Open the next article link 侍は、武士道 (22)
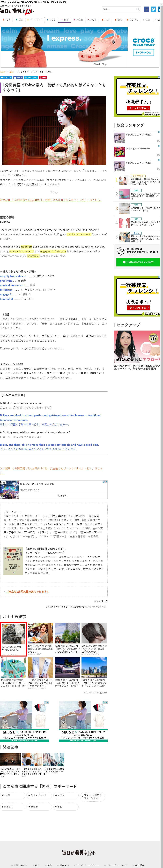163x868 pixels. coord(51,470)
